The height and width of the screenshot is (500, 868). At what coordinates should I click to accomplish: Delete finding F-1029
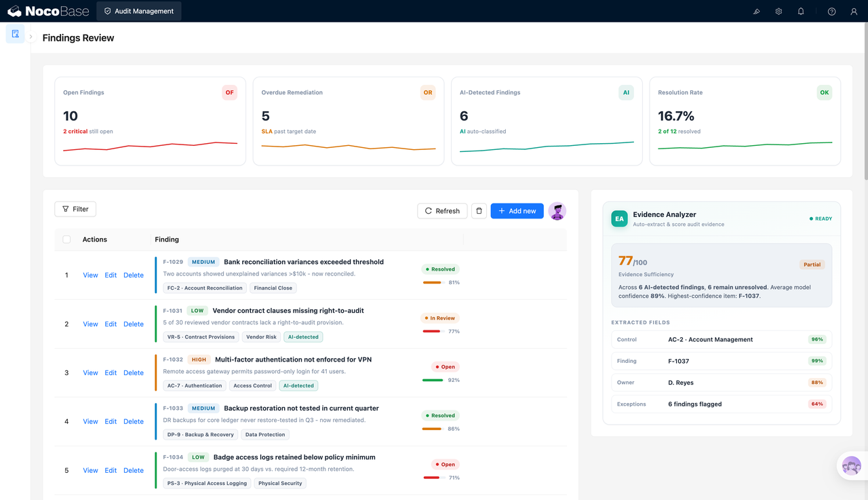pyautogui.click(x=134, y=275)
